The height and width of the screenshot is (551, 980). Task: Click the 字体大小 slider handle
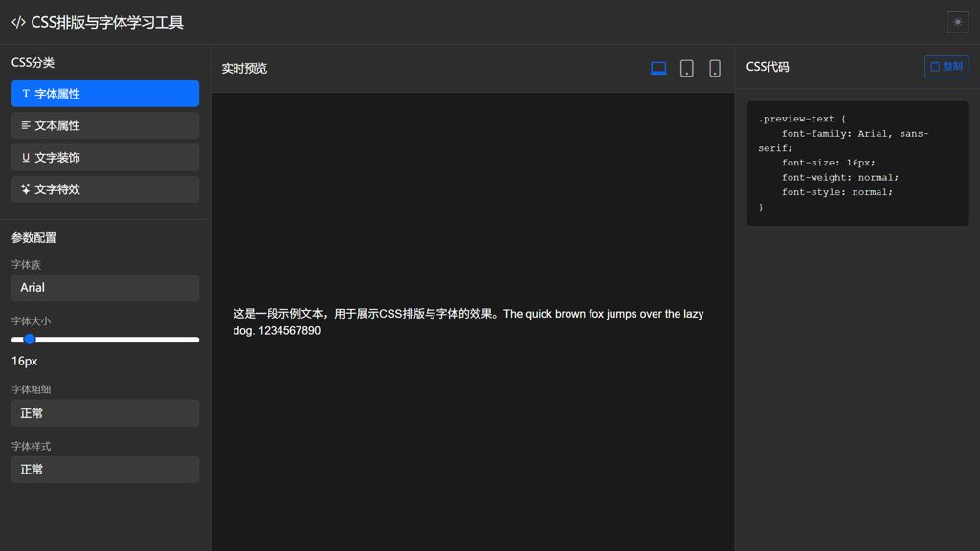[30, 340]
